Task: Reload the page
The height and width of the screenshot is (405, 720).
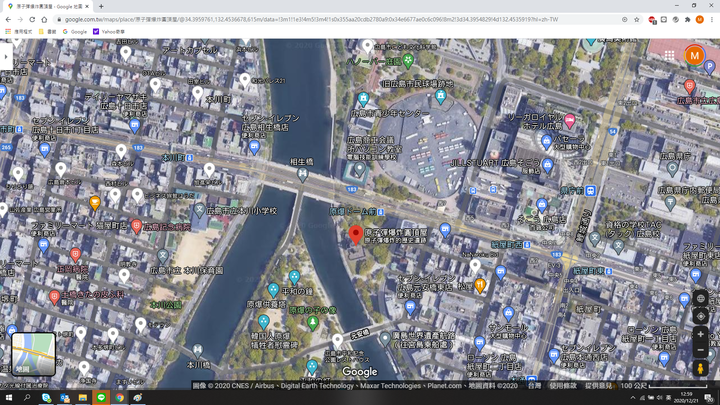Action: point(32,19)
